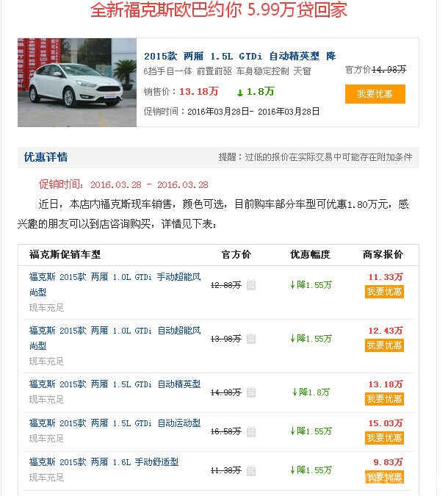Screen dimensions: 448x496
Task: Click the 降1.8万 discount cell
Action: pyautogui.click(x=311, y=392)
